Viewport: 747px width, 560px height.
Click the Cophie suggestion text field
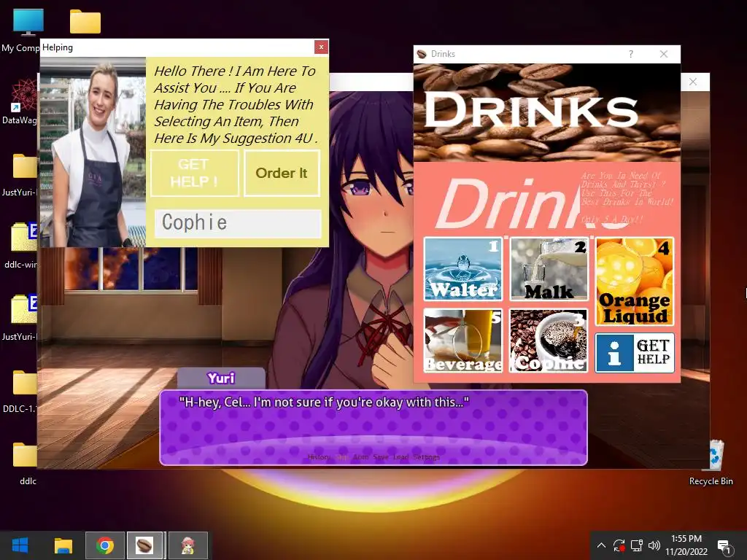coord(238,223)
